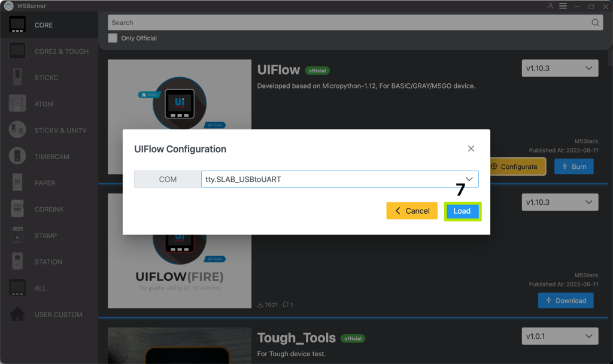Select the ALL devices icon
This screenshot has width=613, height=364.
pyautogui.click(x=17, y=288)
